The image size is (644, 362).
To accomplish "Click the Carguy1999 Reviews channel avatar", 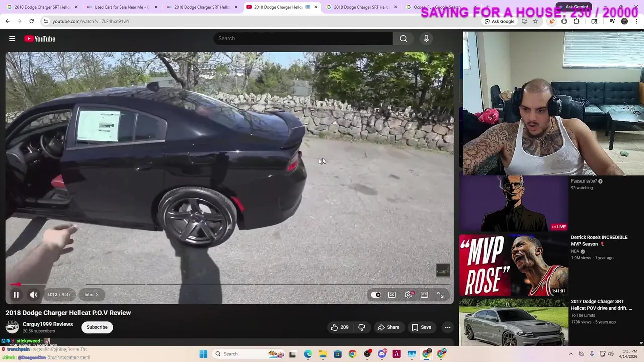I will tap(12, 327).
